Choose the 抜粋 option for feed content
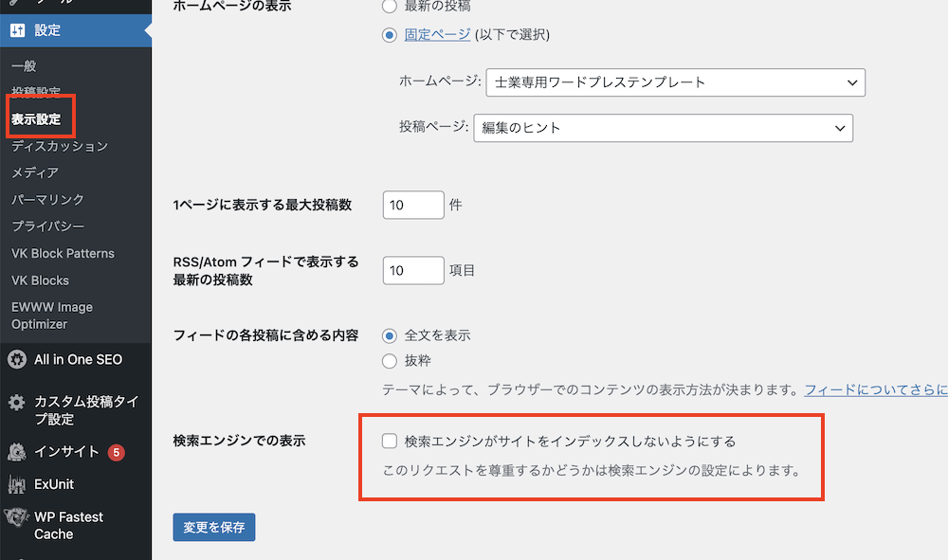 tap(389, 361)
